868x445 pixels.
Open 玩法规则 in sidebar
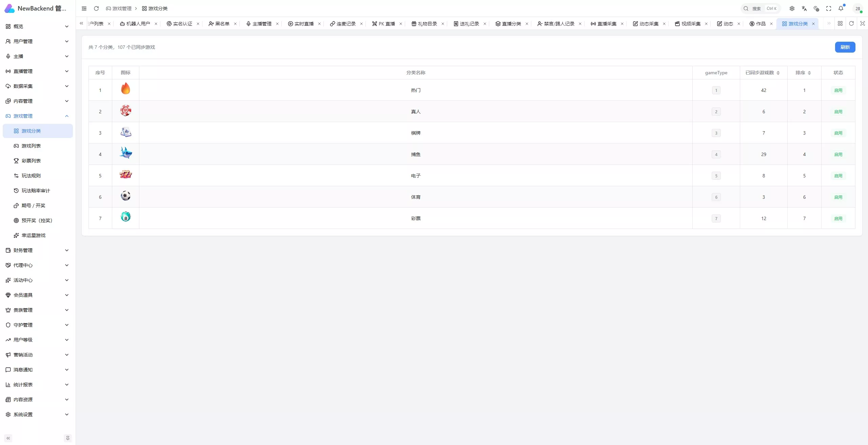(x=38, y=176)
